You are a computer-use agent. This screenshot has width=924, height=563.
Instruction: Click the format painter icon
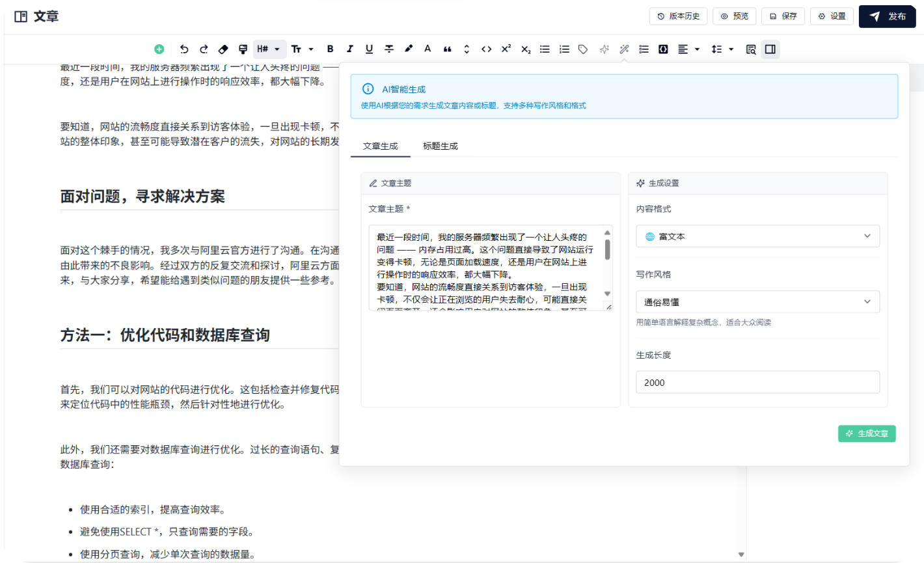click(243, 49)
